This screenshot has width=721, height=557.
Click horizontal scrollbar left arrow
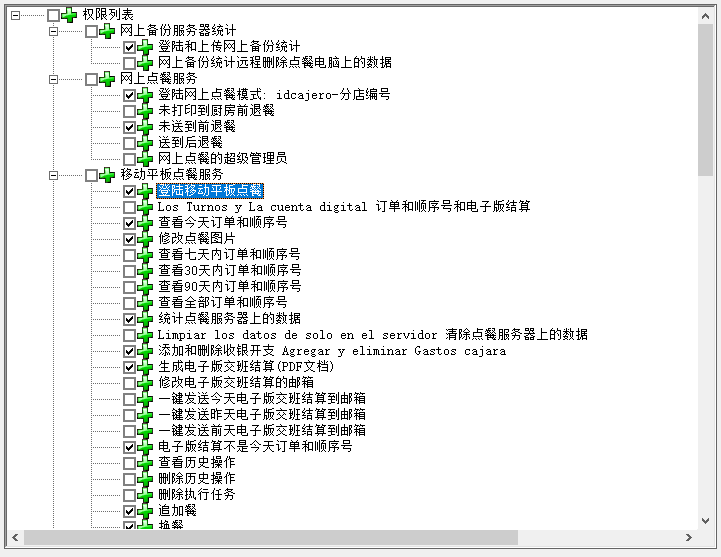15,537
